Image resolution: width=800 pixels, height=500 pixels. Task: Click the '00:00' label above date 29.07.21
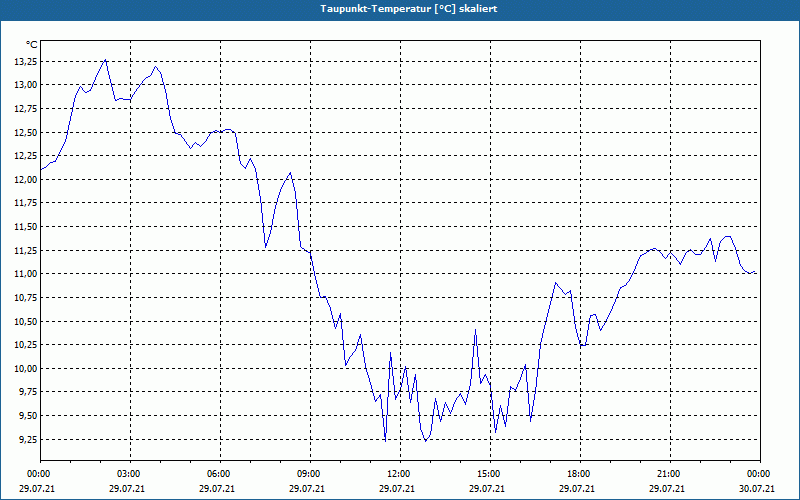[38, 474]
